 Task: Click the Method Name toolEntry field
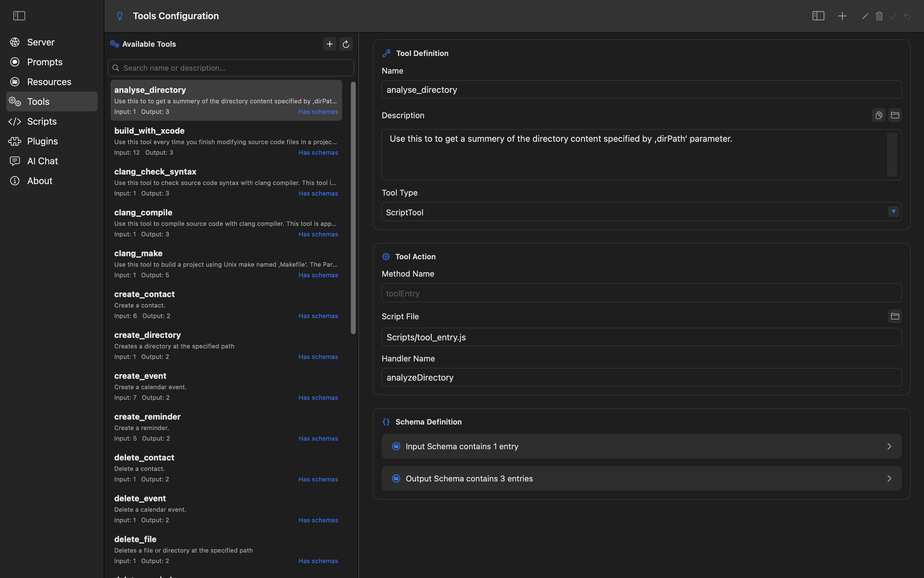click(641, 293)
